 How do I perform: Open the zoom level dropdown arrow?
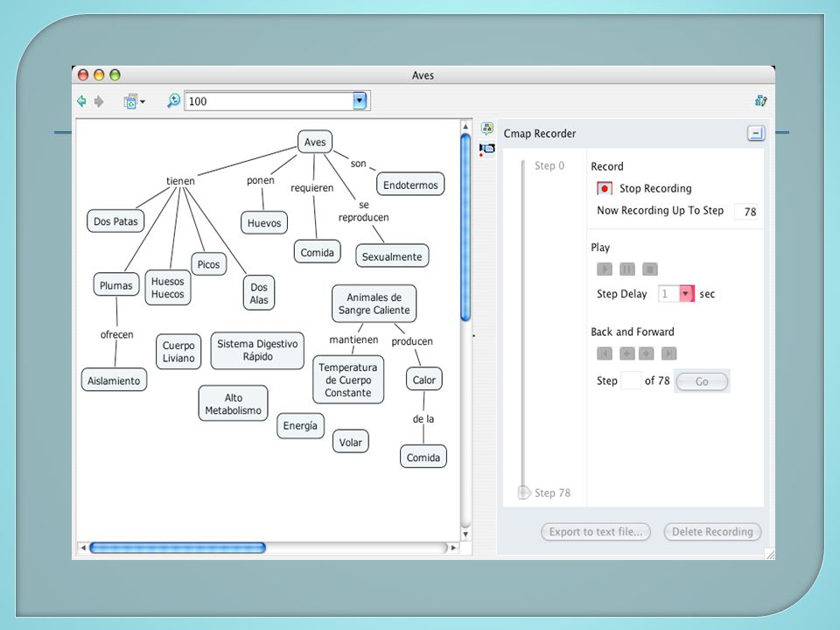pos(360,101)
